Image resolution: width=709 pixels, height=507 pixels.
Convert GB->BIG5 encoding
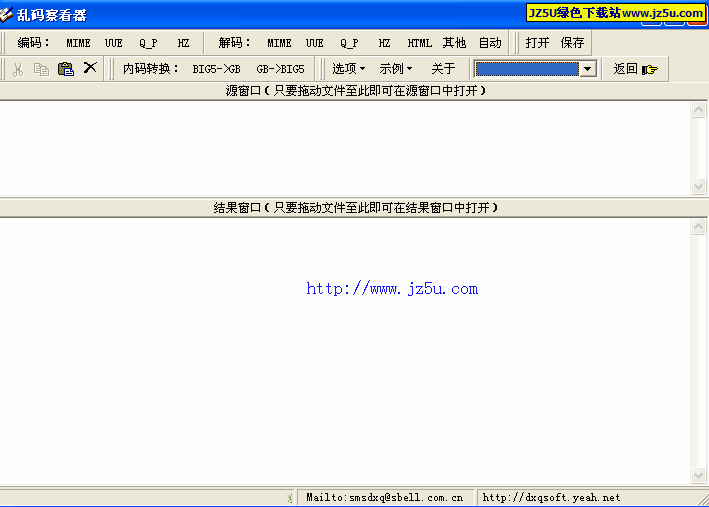(280, 69)
